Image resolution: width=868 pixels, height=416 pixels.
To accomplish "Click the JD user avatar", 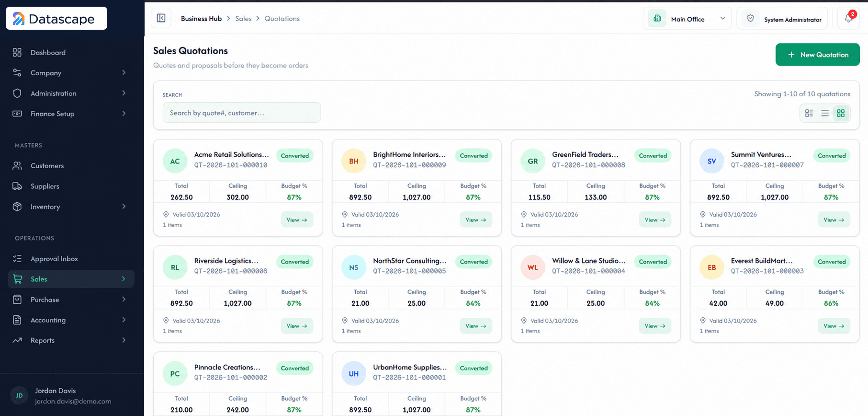I will 19,395.
